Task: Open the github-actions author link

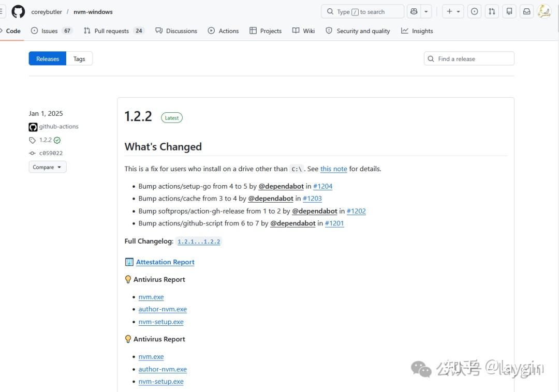Action: tap(59, 126)
